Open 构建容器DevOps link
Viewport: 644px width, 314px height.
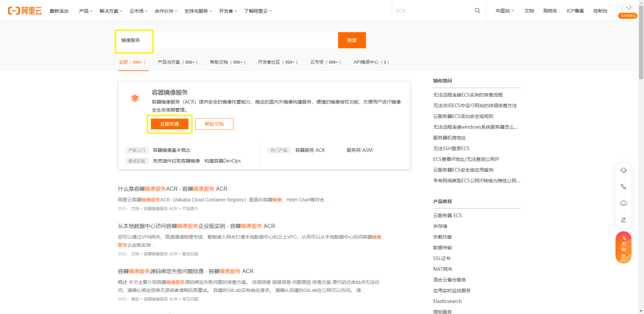(223, 161)
